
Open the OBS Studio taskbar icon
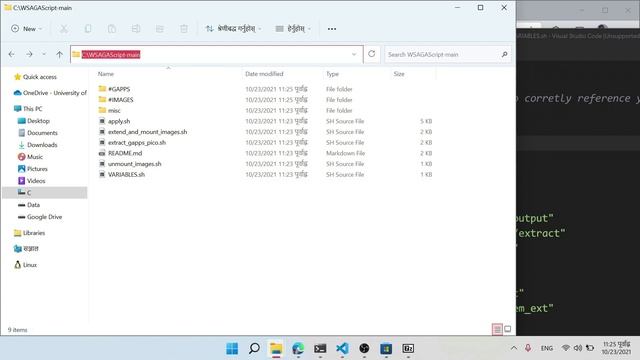click(364, 349)
